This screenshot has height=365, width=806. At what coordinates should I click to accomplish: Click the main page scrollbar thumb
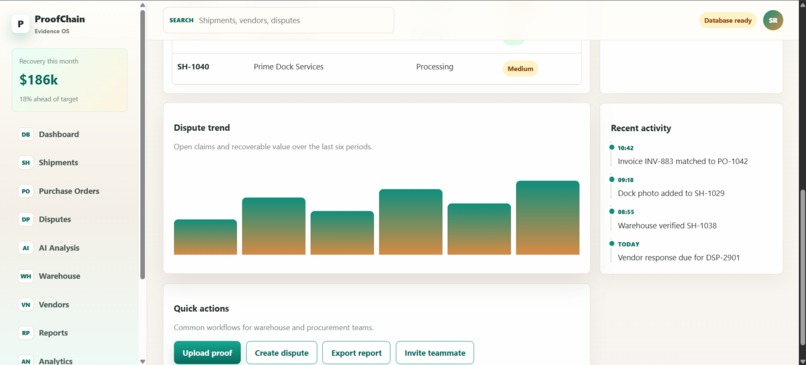coord(802,268)
